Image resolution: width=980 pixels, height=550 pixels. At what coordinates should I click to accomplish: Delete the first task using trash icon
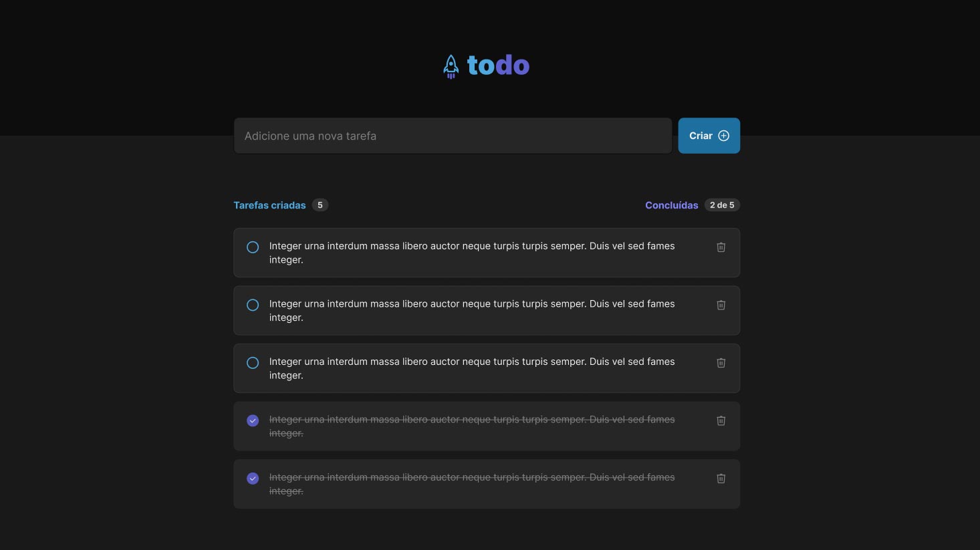pyautogui.click(x=721, y=247)
